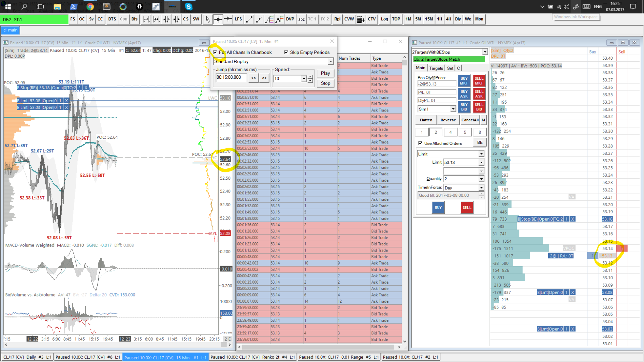Click the abc text tool

click(301, 19)
